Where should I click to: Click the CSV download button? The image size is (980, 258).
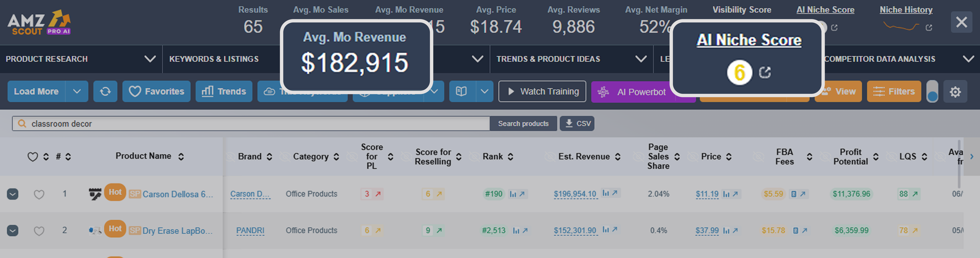coord(577,123)
